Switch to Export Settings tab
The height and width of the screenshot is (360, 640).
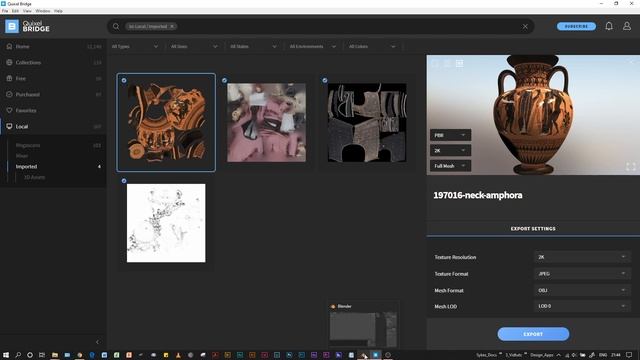tap(533, 229)
